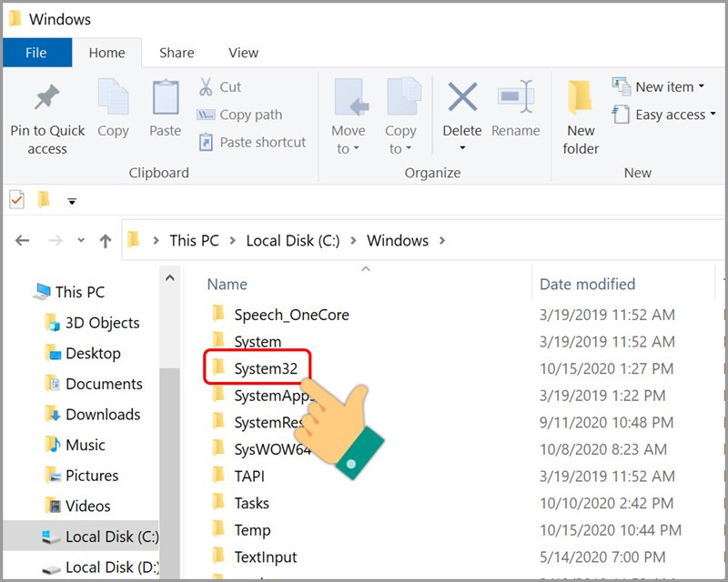Open the File menu

click(36, 52)
